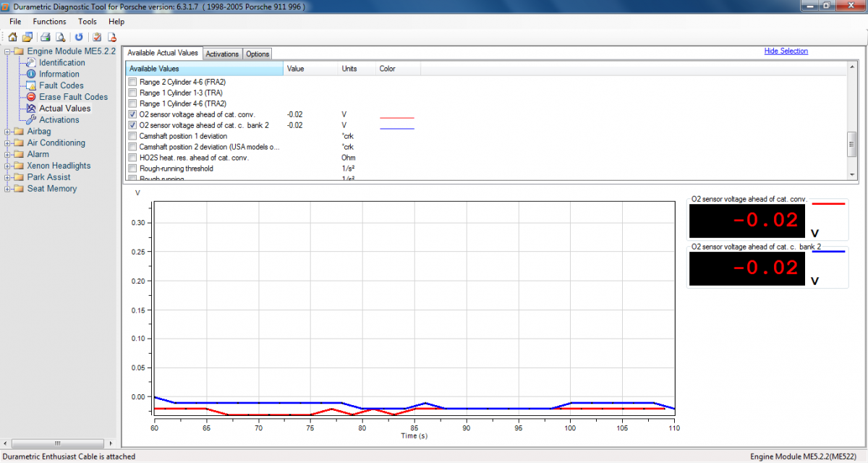Open Fault Codes via its warning icon
868x463 pixels.
coord(32,85)
